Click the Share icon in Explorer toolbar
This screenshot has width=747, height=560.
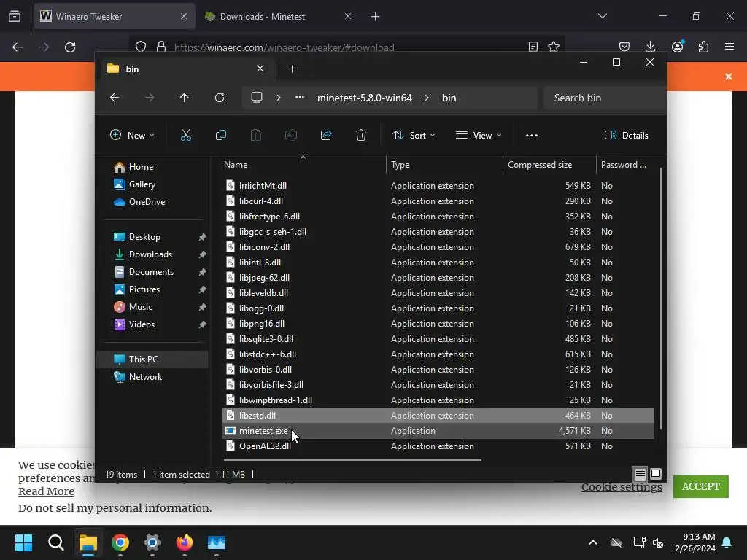tap(326, 135)
